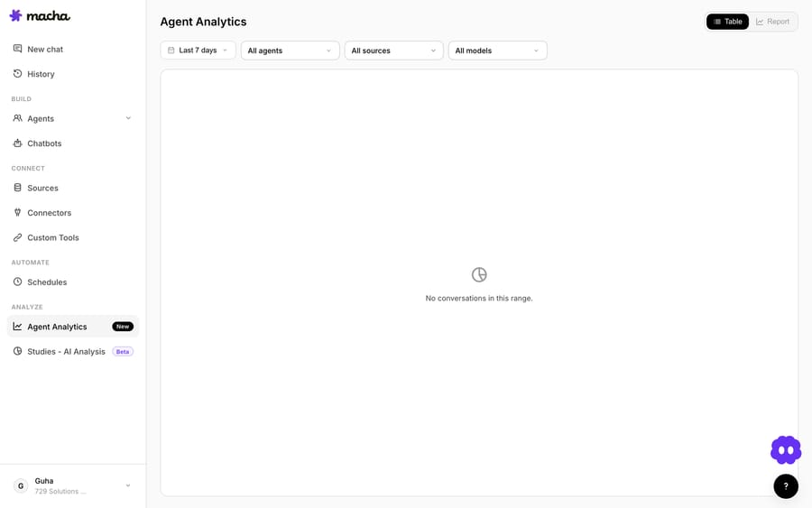Click the Agent Analytics chart icon
This screenshot has height=508, width=812.
(18, 327)
